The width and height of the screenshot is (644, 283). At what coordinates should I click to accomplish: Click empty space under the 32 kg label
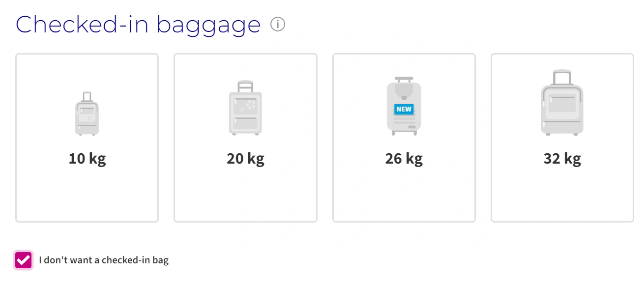[x=562, y=194]
